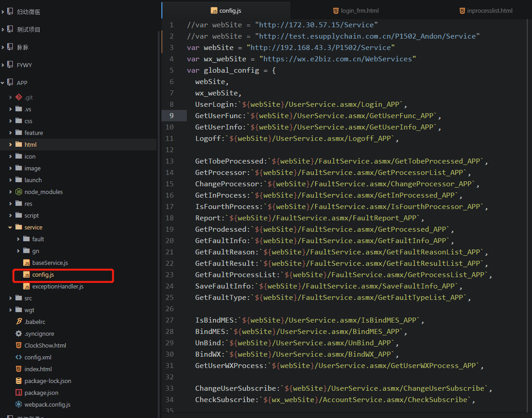
Task: Expand the .git folder
Action: (x=10, y=97)
